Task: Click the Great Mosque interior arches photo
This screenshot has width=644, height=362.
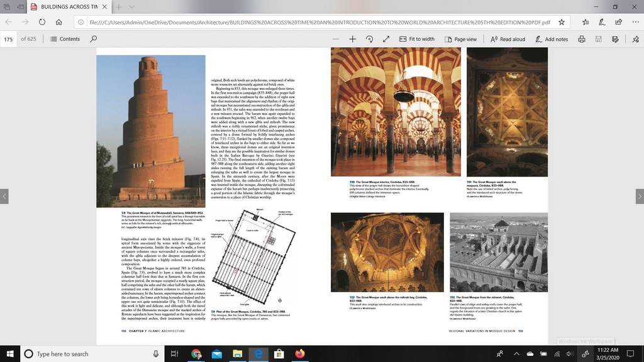Action: [396, 112]
